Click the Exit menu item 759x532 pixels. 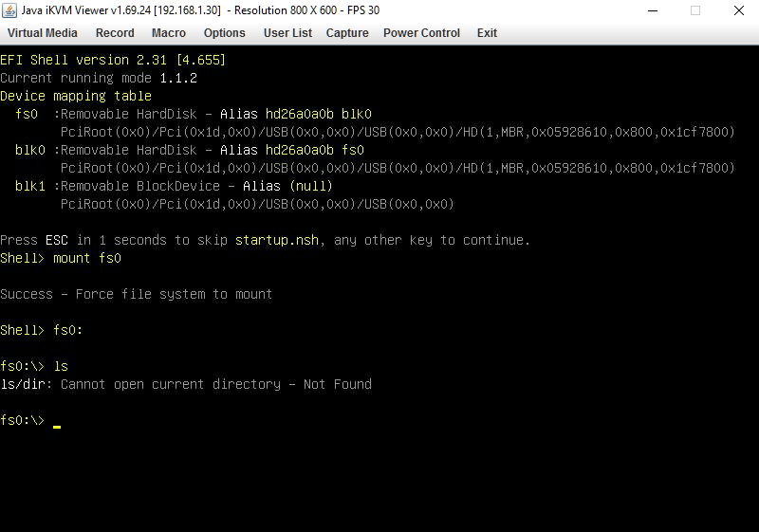pyautogui.click(x=487, y=33)
